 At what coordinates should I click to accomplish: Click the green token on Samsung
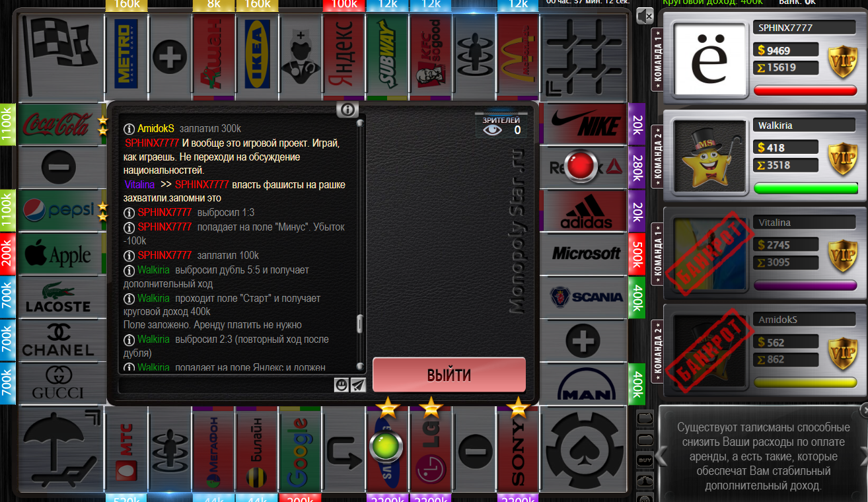coord(386,447)
